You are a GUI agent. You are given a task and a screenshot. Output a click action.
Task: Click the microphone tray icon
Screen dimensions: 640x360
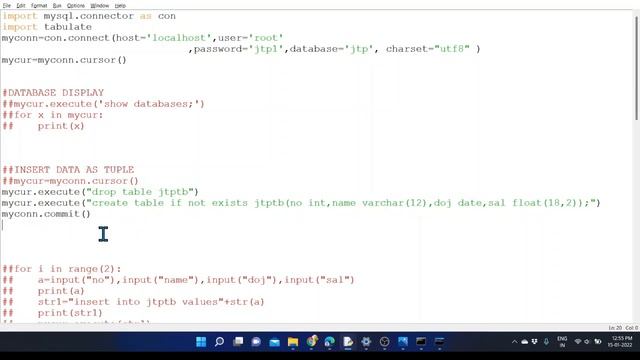click(546, 342)
